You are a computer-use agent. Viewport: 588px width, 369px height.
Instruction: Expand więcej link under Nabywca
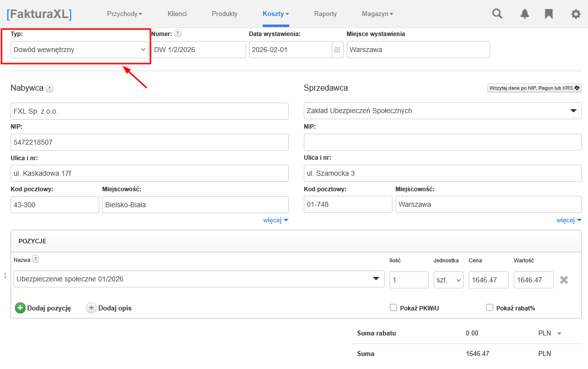point(275,220)
